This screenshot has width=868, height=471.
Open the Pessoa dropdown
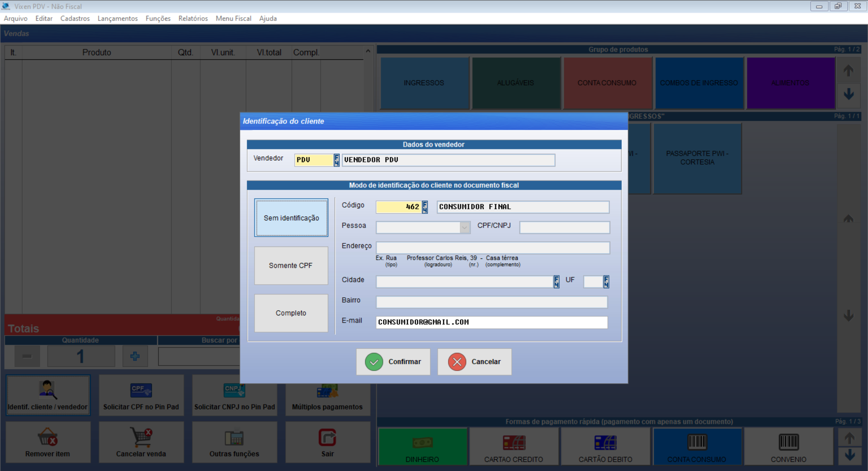[x=464, y=228]
